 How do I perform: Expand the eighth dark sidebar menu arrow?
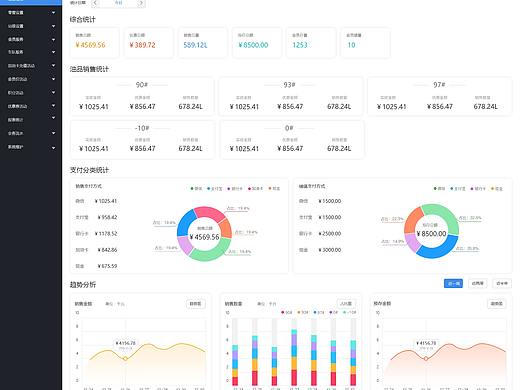[x=53, y=106]
